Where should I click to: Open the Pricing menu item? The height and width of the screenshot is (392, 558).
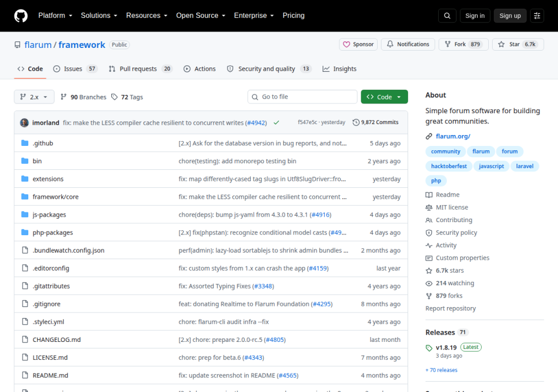[294, 16]
